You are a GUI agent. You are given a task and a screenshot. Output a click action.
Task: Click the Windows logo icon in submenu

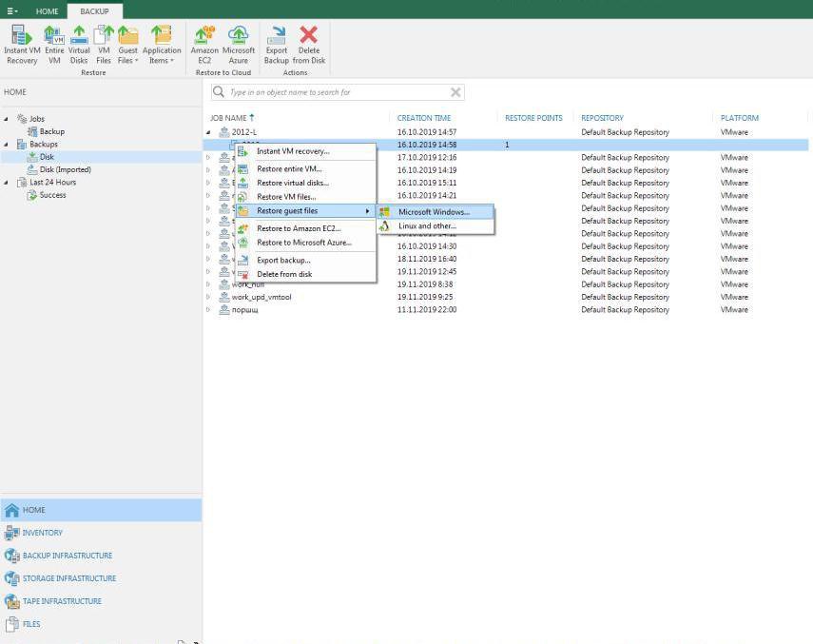384,212
